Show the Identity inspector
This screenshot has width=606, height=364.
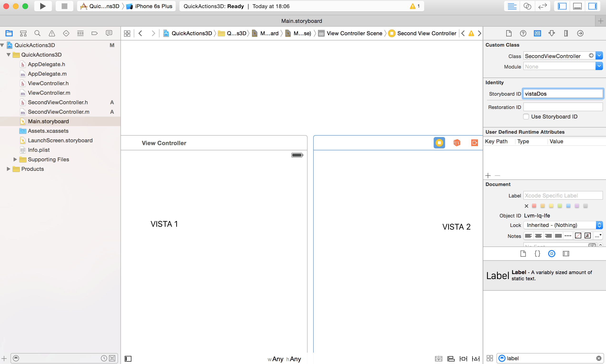tap(537, 33)
